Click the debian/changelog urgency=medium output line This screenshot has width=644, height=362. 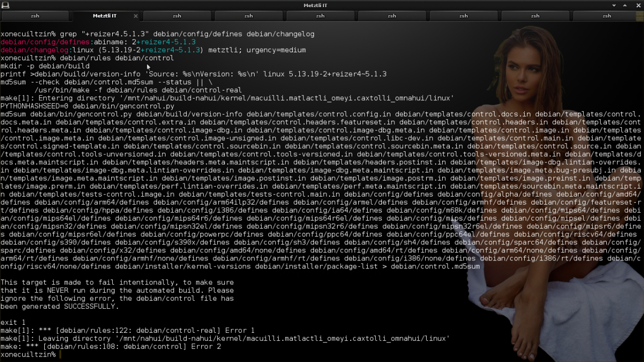(153, 50)
